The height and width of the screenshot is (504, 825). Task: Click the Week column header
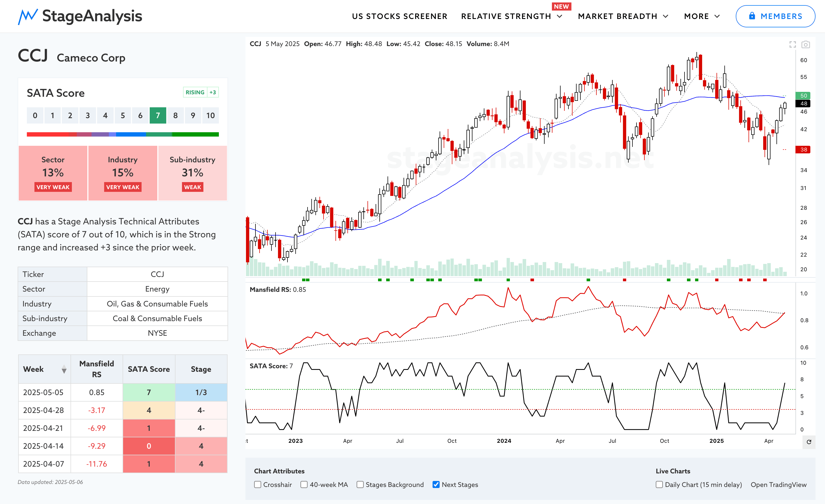[x=44, y=369]
